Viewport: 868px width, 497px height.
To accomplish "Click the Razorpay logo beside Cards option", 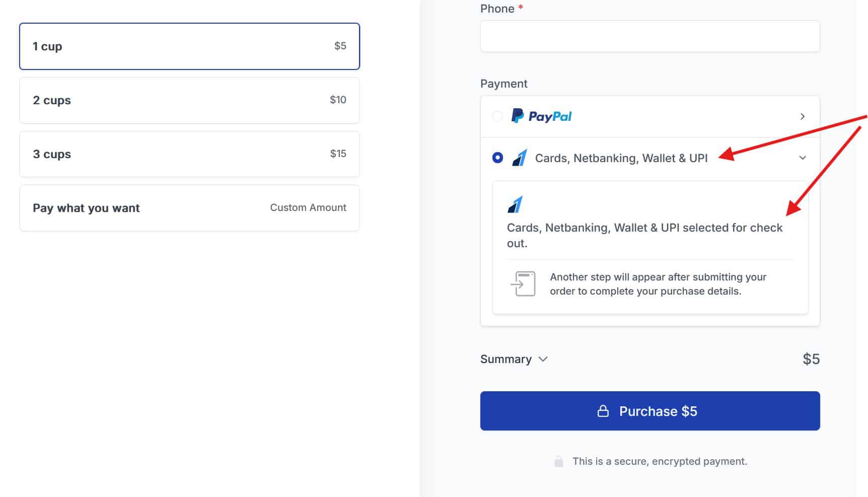I will point(520,158).
